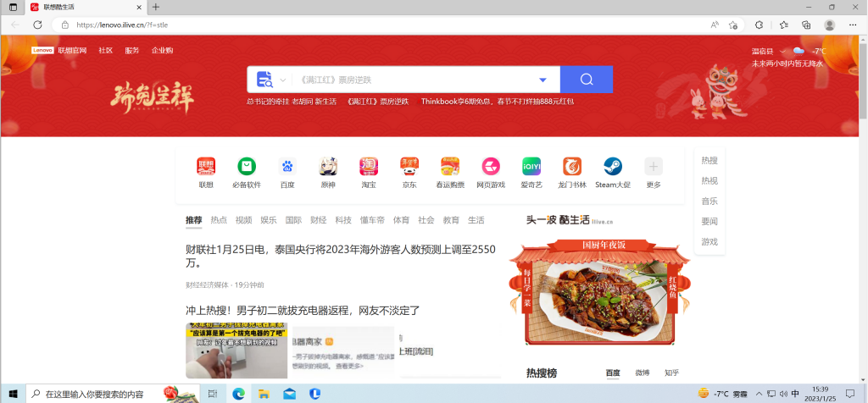Open the Steam大促 shortcut icon
This screenshot has height=403, width=868.
point(613,167)
